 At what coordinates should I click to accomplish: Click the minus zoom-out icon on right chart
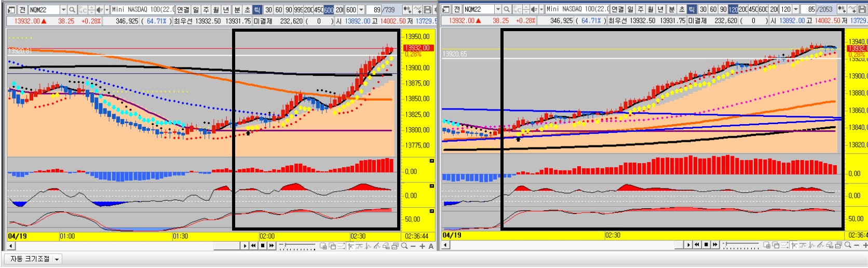tap(857, 245)
